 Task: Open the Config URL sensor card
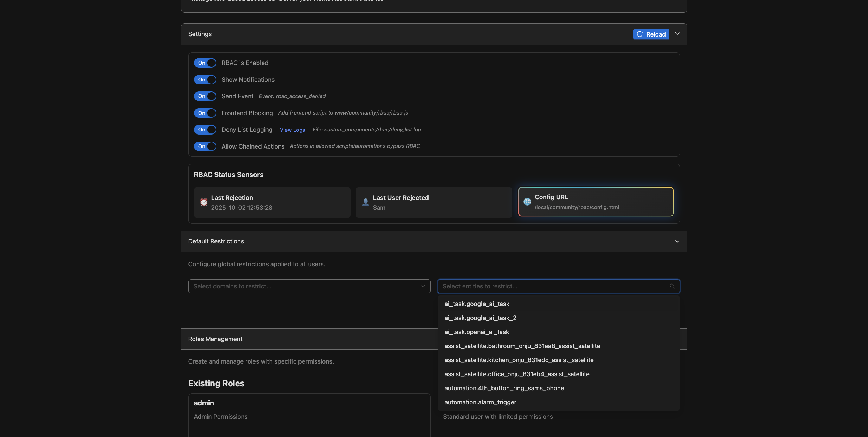coord(596,202)
